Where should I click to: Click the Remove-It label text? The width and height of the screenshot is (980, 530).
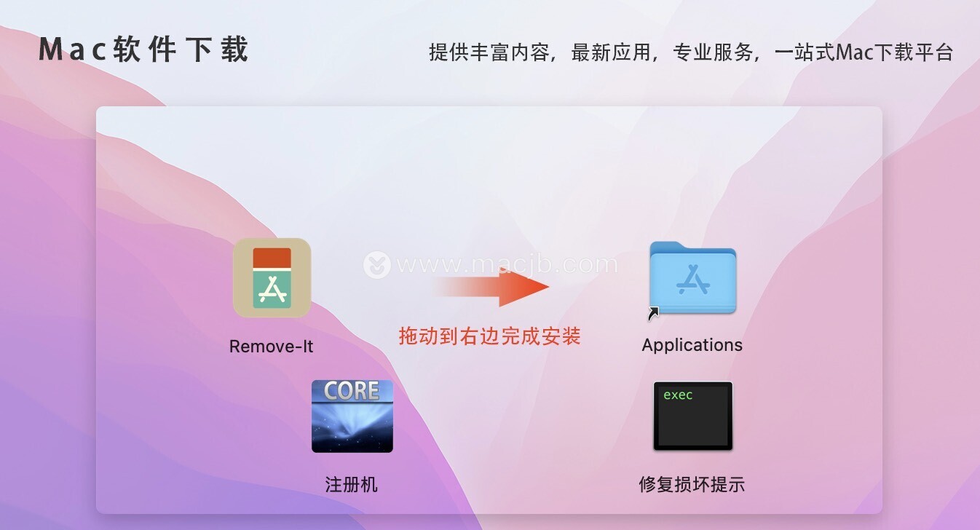(x=271, y=347)
